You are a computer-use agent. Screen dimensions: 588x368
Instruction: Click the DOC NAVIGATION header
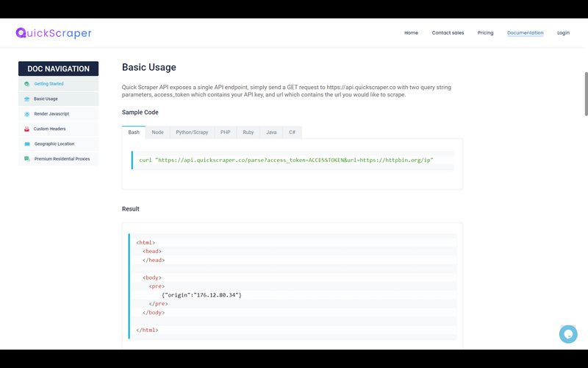(59, 68)
